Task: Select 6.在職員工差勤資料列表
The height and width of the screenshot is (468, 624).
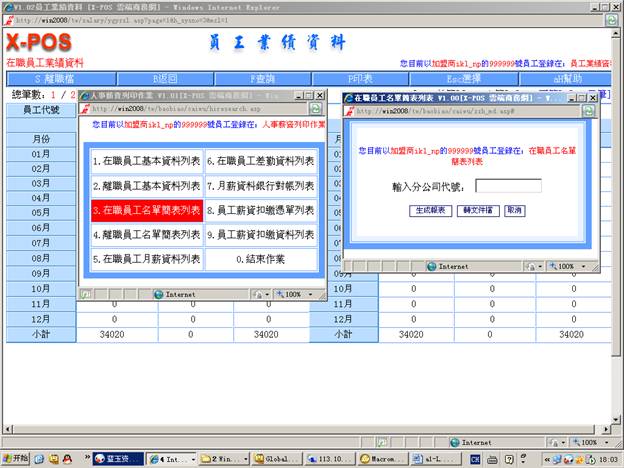Action: coord(261,160)
